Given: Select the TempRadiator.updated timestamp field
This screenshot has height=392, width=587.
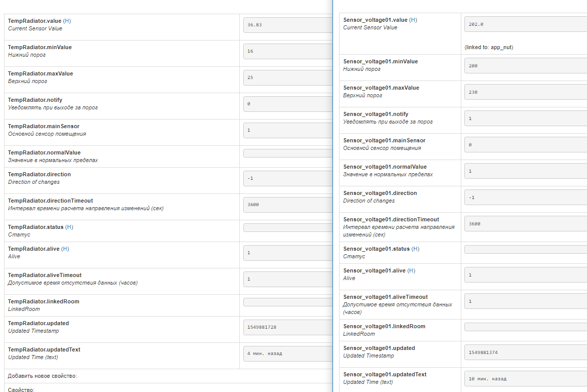Looking at the screenshot, I should [287, 327].
